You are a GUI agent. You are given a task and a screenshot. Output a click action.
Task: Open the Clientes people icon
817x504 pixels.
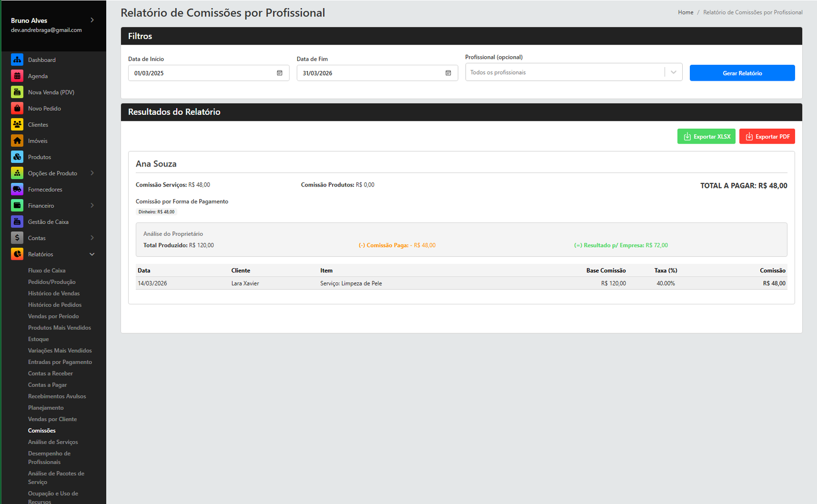[x=17, y=125]
